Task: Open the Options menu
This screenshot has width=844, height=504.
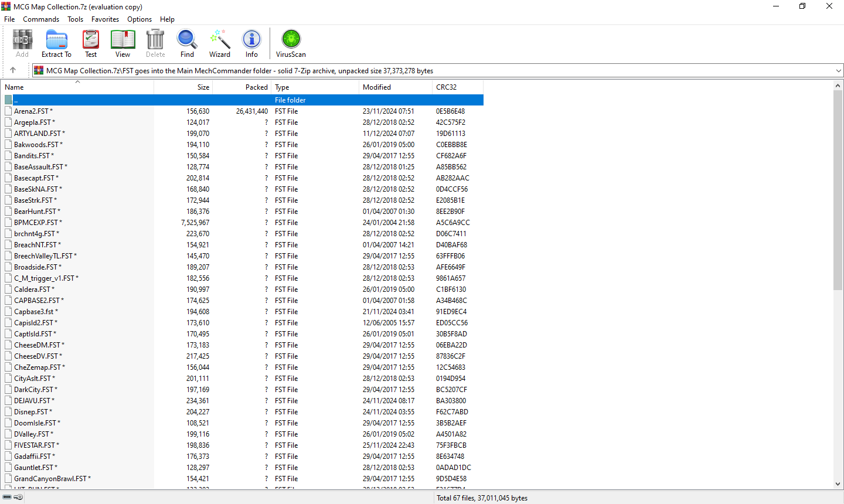Action: tap(139, 19)
